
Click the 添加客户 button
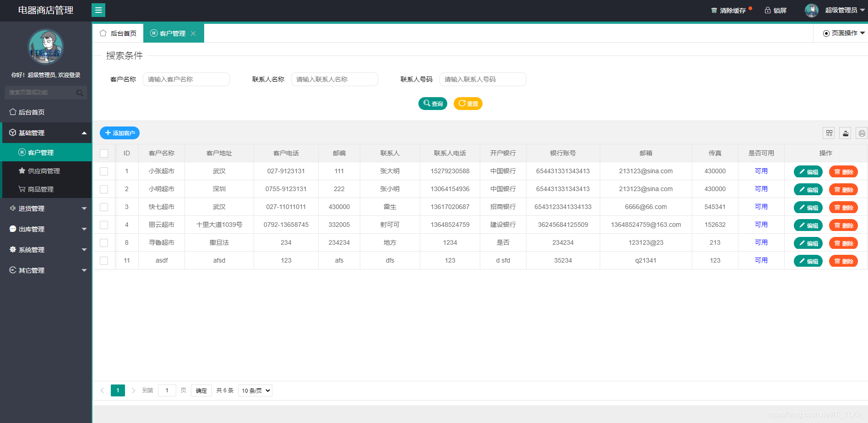coord(119,133)
